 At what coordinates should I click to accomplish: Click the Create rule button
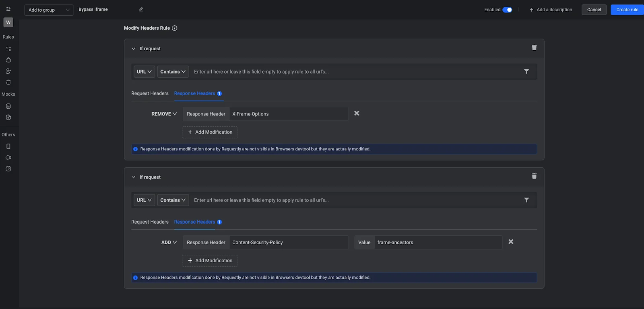[x=627, y=10]
